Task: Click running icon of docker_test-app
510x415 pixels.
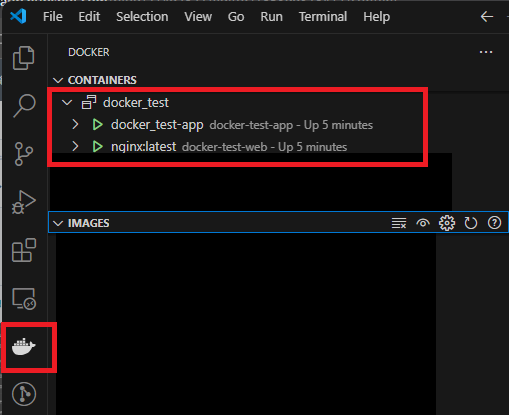Action: (x=98, y=125)
